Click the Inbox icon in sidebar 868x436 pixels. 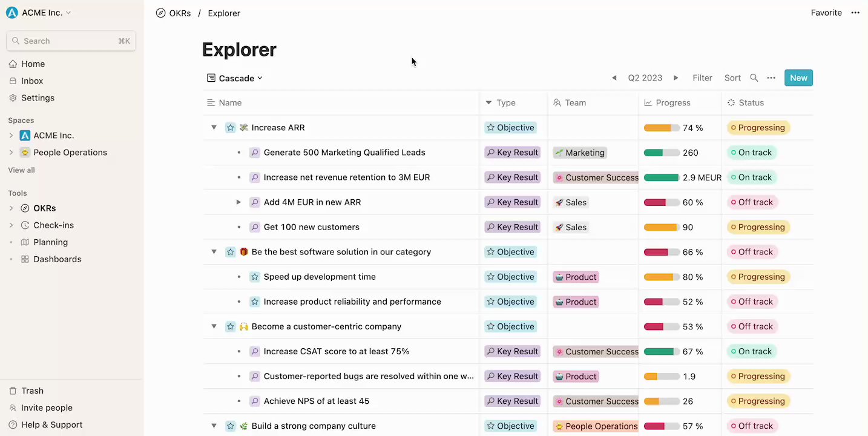pyautogui.click(x=13, y=81)
